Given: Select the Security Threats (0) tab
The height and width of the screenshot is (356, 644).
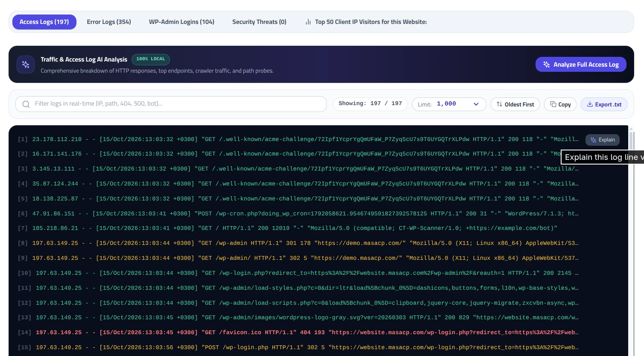Looking at the screenshot, I should click(259, 22).
